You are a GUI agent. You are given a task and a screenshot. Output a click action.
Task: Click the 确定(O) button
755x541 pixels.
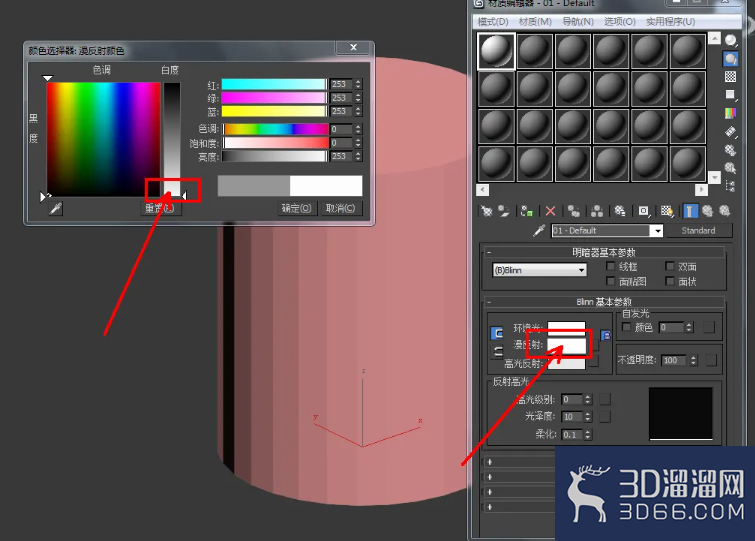click(297, 208)
